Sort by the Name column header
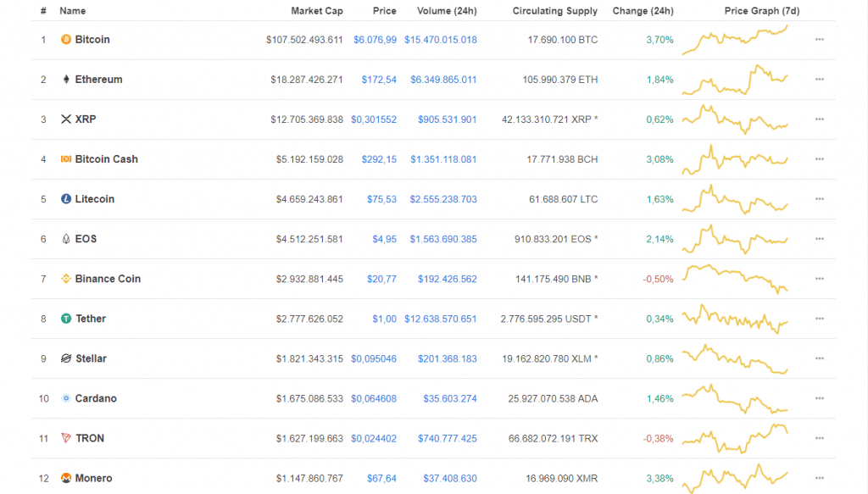This screenshot has width=868, height=494. (73, 10)
